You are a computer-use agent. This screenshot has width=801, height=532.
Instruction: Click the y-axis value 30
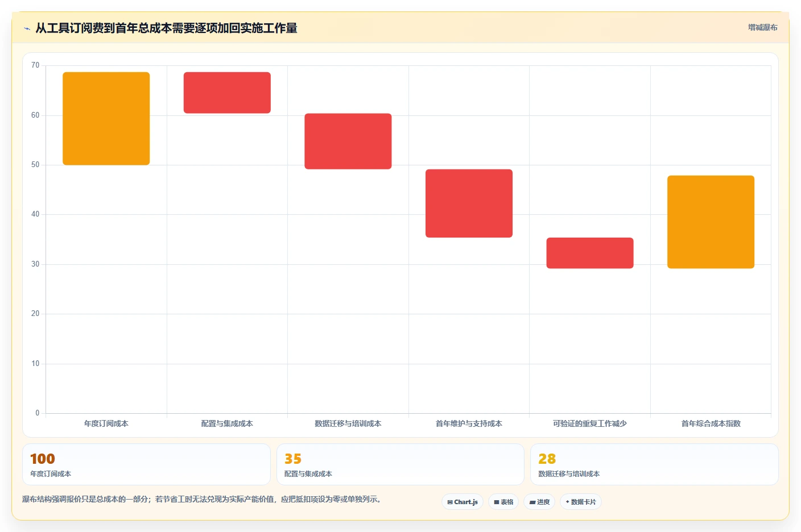pos(35,264)
